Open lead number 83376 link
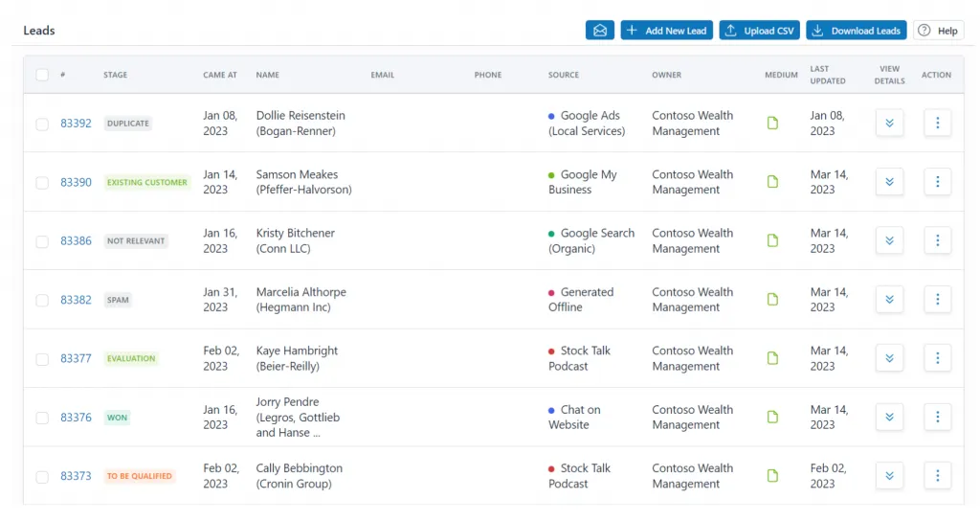 tap(76, 418)
